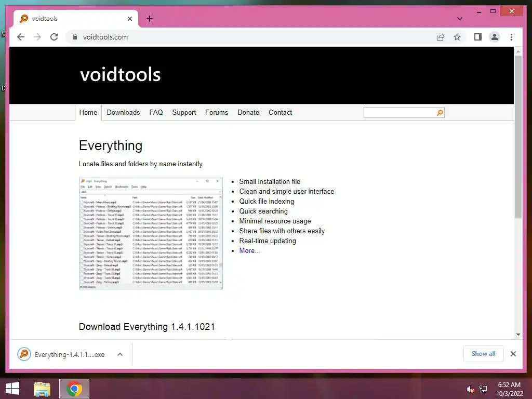Click the voidtools tab favicon
The image size is (532, 399).
click(24, 19)
